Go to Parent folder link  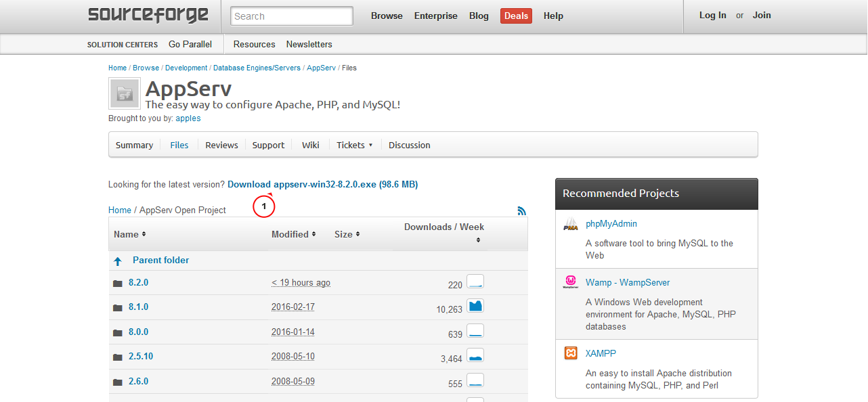click(160, 260)
